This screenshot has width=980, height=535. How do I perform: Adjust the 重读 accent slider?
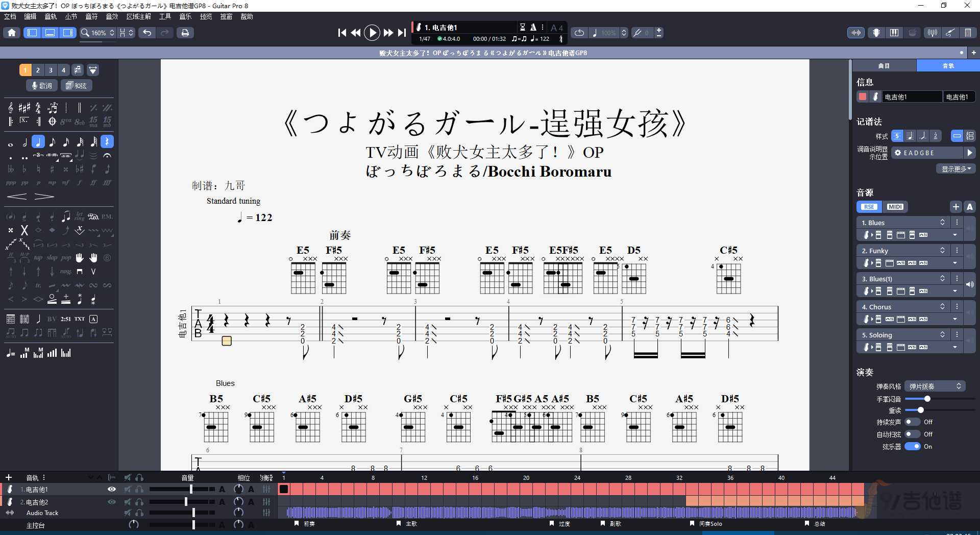pyautogui.click(x=920, y=410)
